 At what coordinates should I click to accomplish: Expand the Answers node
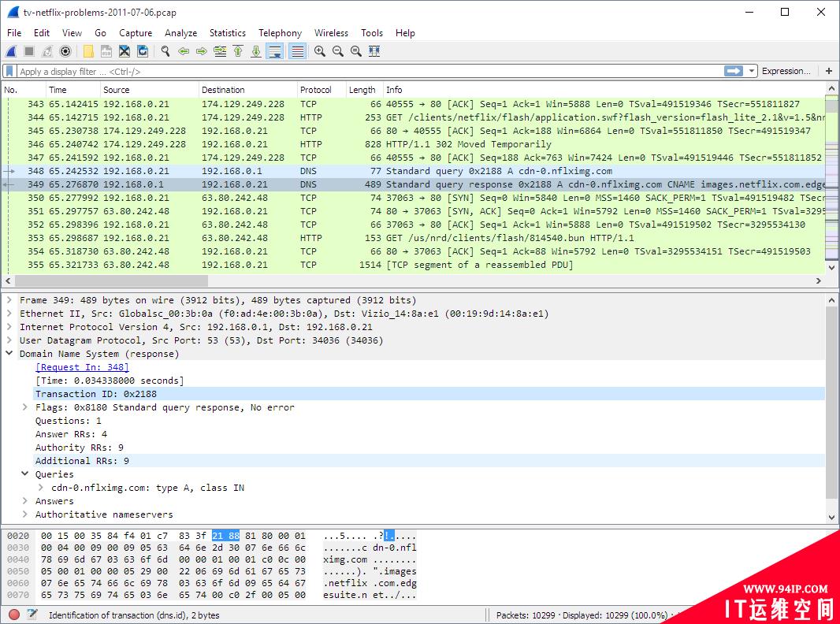(x=24, y=501)
